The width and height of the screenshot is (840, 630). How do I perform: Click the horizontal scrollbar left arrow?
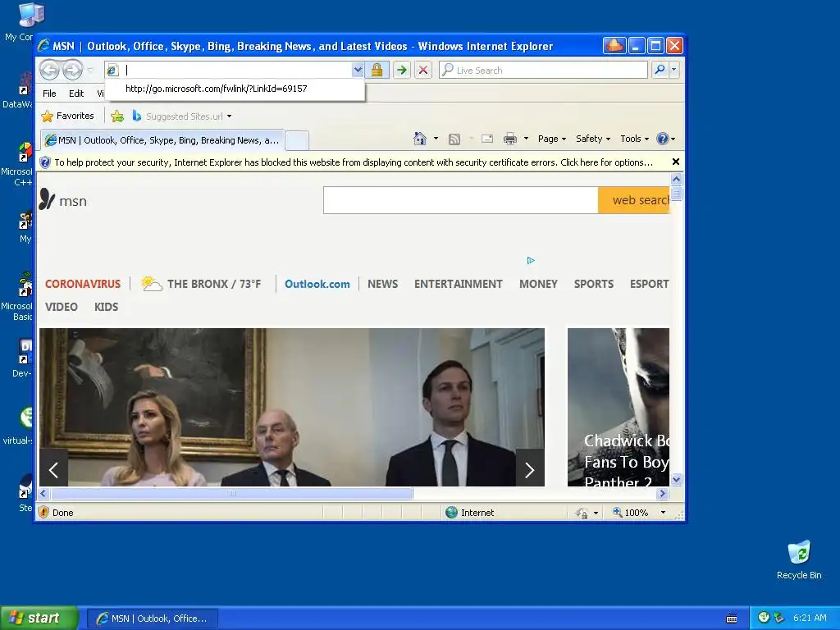pos(43,493)
